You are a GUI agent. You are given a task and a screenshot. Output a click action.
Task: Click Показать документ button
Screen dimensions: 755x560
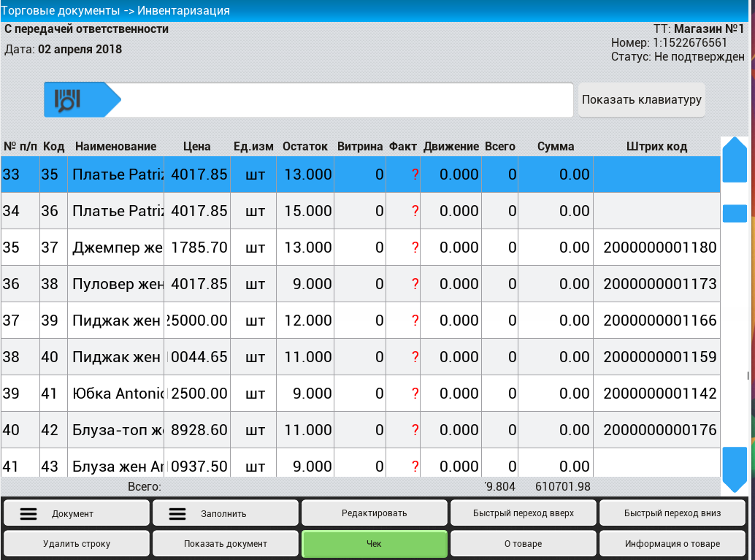pyautogui.click(x=226, y=544)
